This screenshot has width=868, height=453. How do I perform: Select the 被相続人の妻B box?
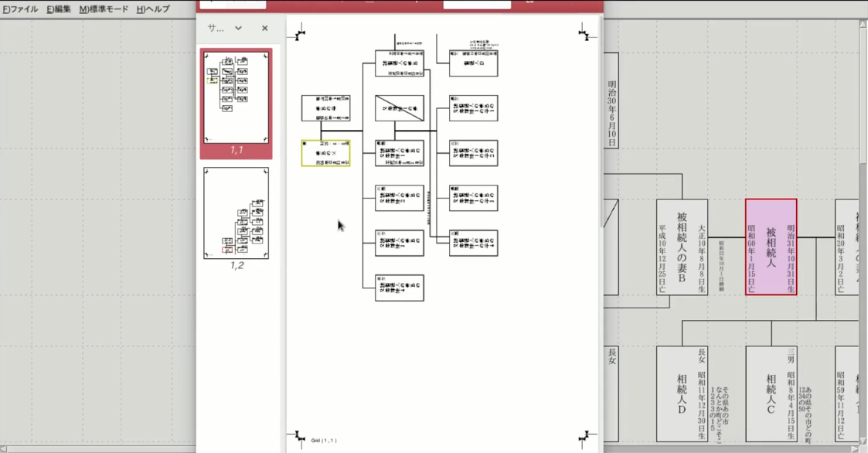pos(682,247)
